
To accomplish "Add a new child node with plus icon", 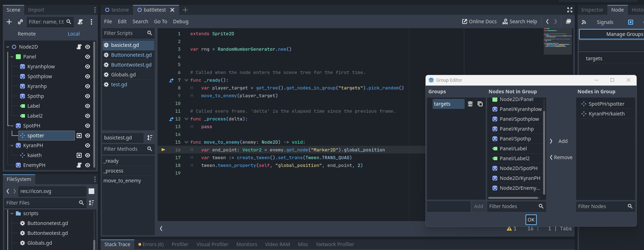I will pyautogui.click(x=9, y=22).
